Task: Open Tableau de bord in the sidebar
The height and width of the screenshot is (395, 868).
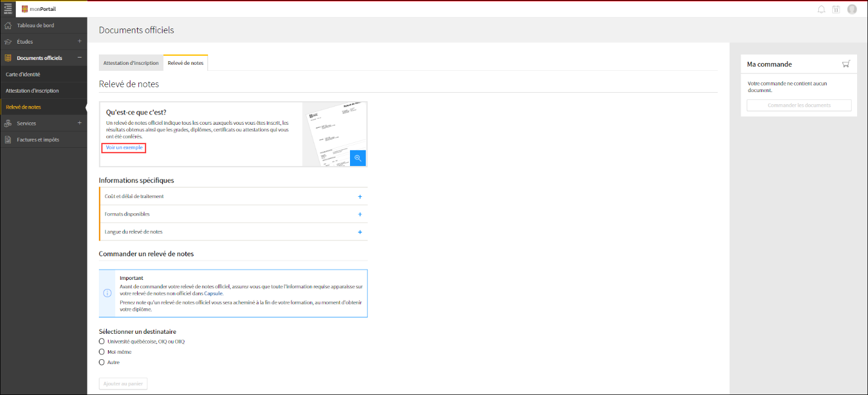Action: pos(35,25)
